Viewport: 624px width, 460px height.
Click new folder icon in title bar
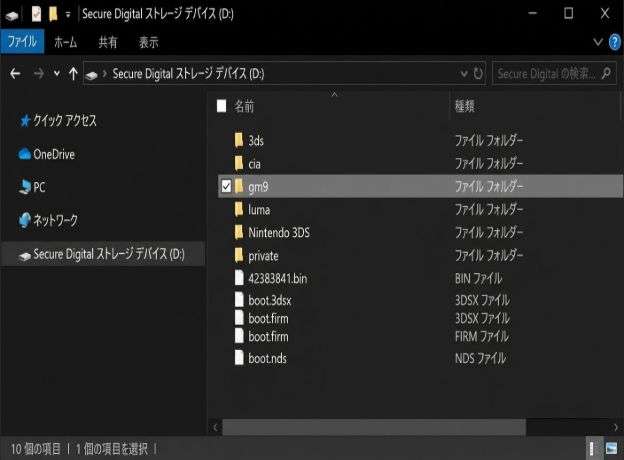click(x=53, y=14)
